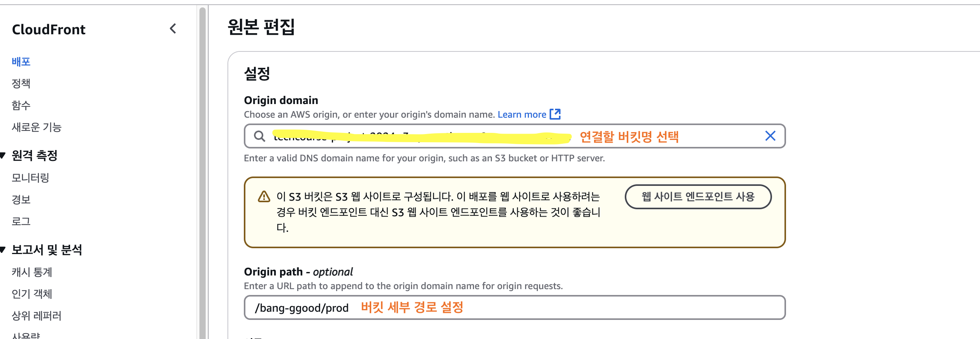Collapse the 보고서 및 분석 section
Image resolution: width=980 pixels, height=339 pixels.
[3, 250]
